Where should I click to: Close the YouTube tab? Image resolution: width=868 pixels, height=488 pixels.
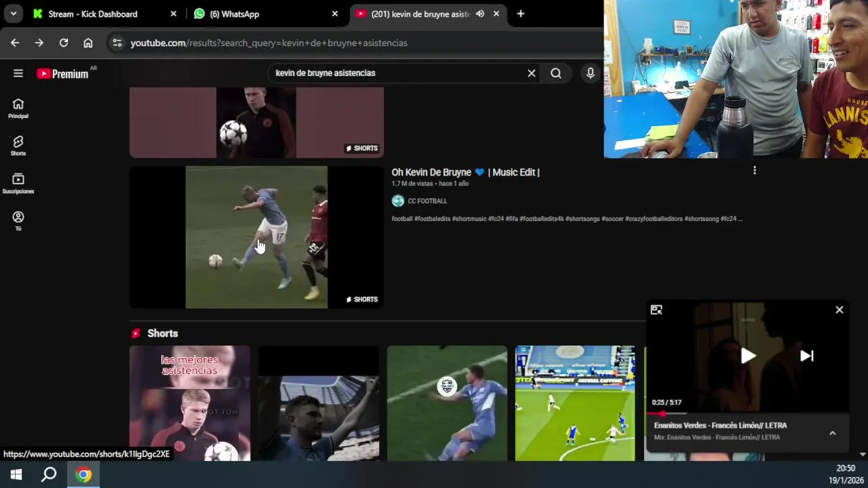496,14
